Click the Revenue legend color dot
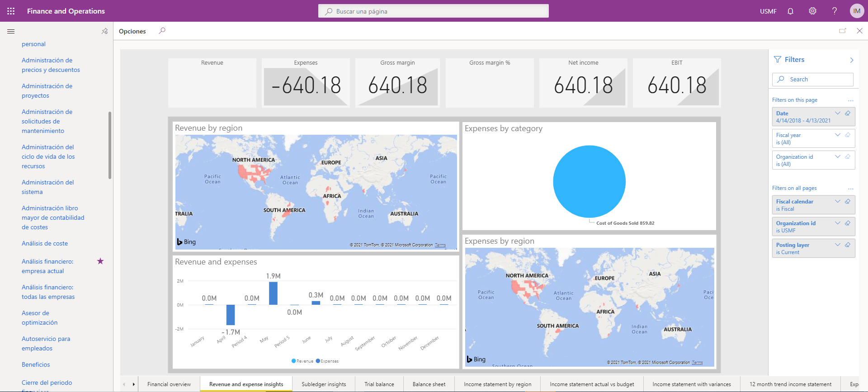Image resolution: width=868 pixels, height=392 pixels. (x=293, y=361)
